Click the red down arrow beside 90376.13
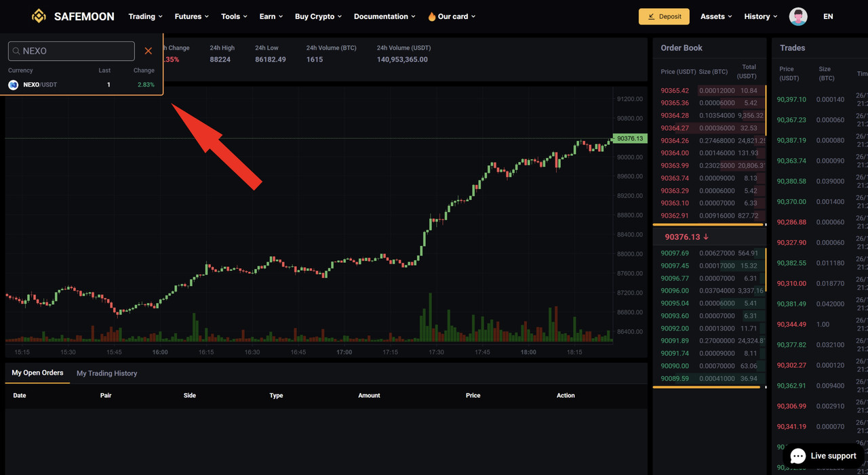Screen dimensions: 868x475 click(x=706, y=237)
